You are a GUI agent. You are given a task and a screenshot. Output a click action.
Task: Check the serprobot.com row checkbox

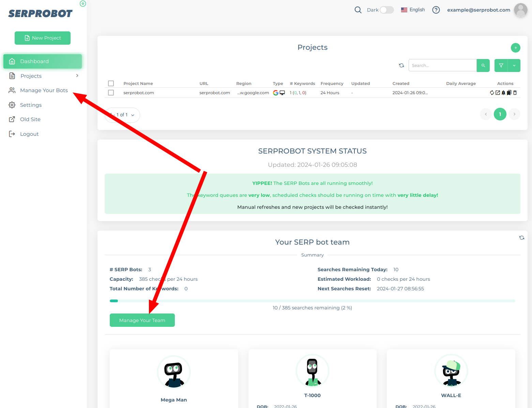coord(111,93)
